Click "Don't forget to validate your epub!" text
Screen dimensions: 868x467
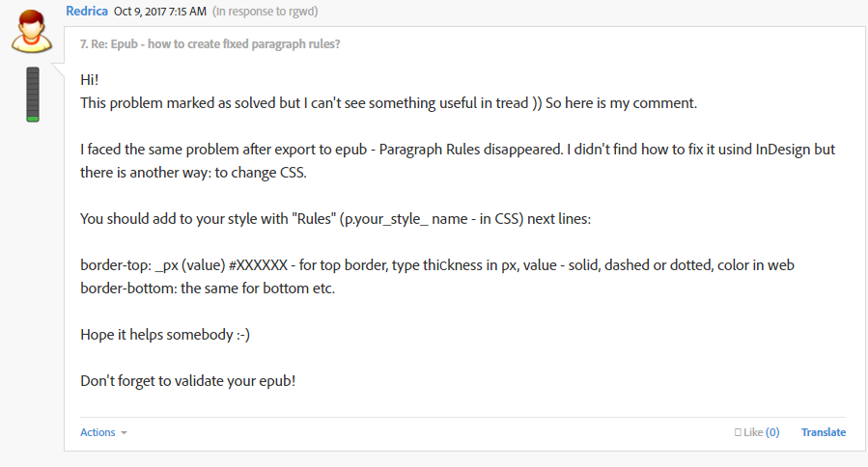(187, 381)
